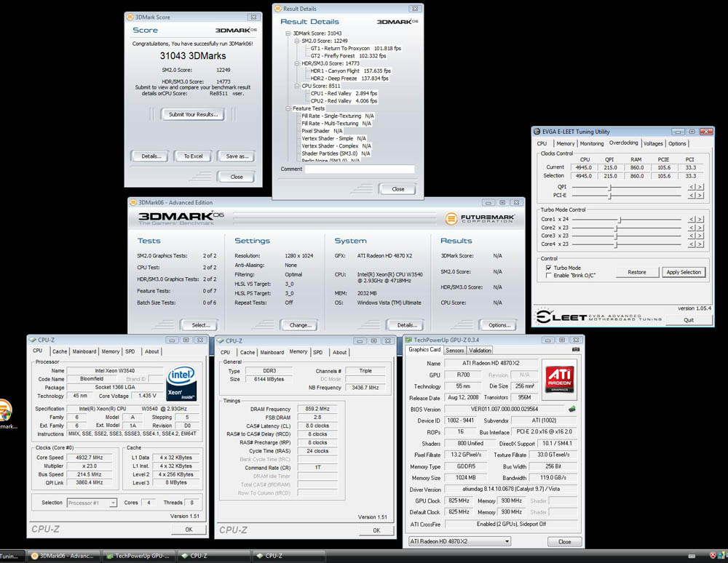Collapse the Feature Tests tree node
Image resolution: width=728 pixels, height=563 pixels.
288,108
